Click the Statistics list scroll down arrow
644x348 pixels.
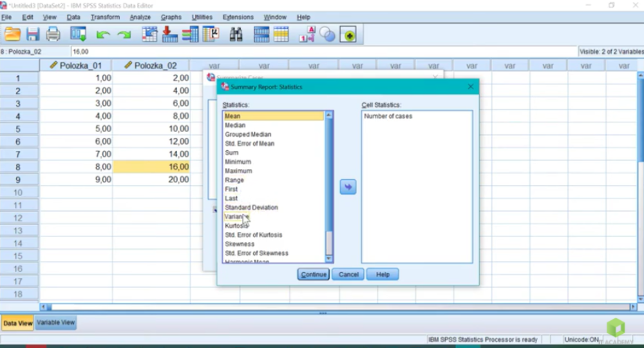click(x=329, y=258)
